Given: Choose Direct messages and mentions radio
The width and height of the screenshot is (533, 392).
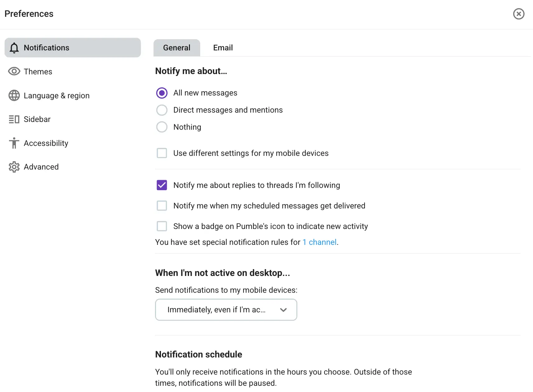Looking at the screenshot, I should point(162,110).
